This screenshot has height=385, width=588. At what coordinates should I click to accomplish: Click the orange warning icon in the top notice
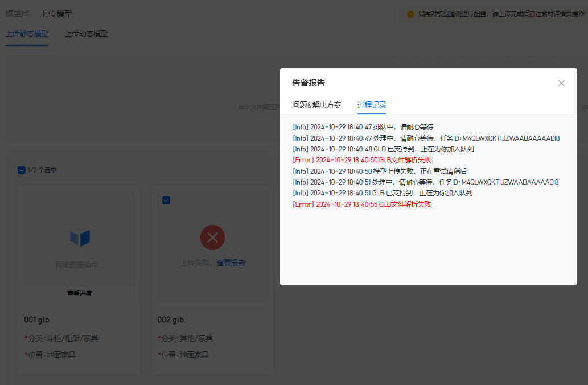[x=410, y=14]
